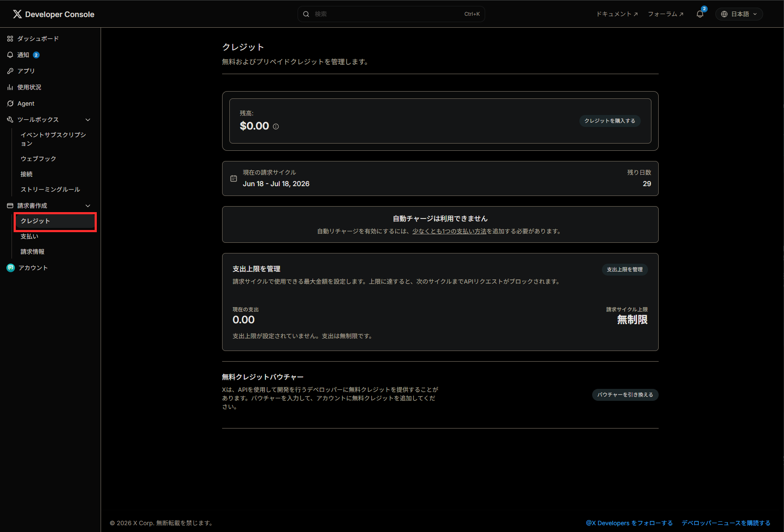Collapse the ツールボックス section chevron
Image resolution: width=784 pixels, height=532 pixels.
coord(88,120)
